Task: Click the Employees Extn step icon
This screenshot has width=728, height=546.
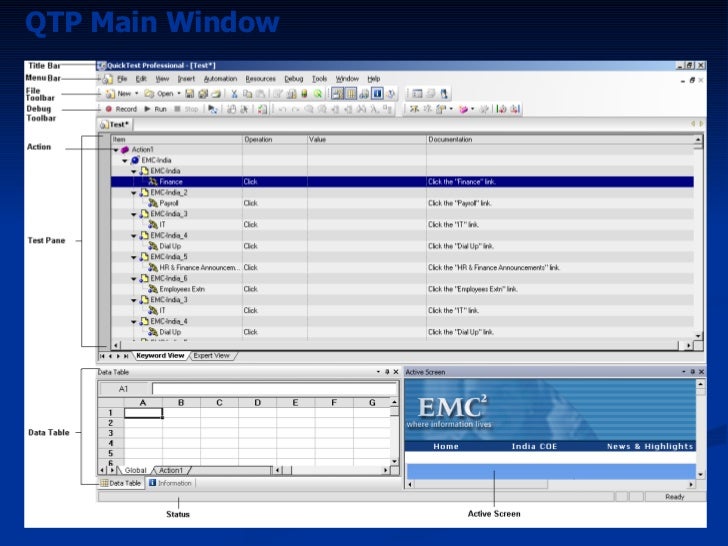Action: point(153,289)
